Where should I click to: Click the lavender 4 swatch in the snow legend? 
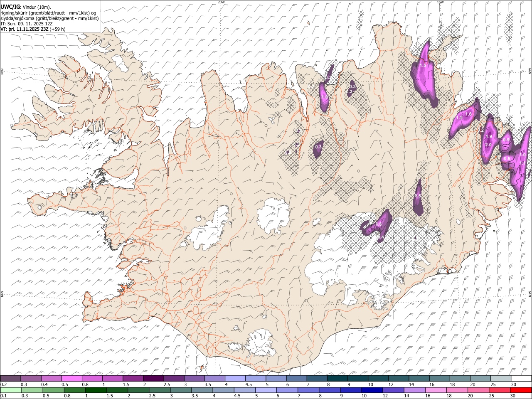tap(235, 378)
